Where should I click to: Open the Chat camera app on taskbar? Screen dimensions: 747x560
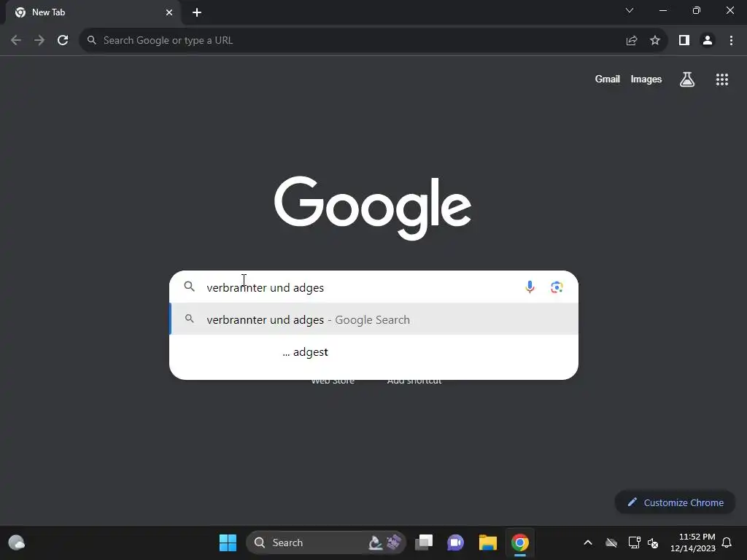tap(455, 542)
